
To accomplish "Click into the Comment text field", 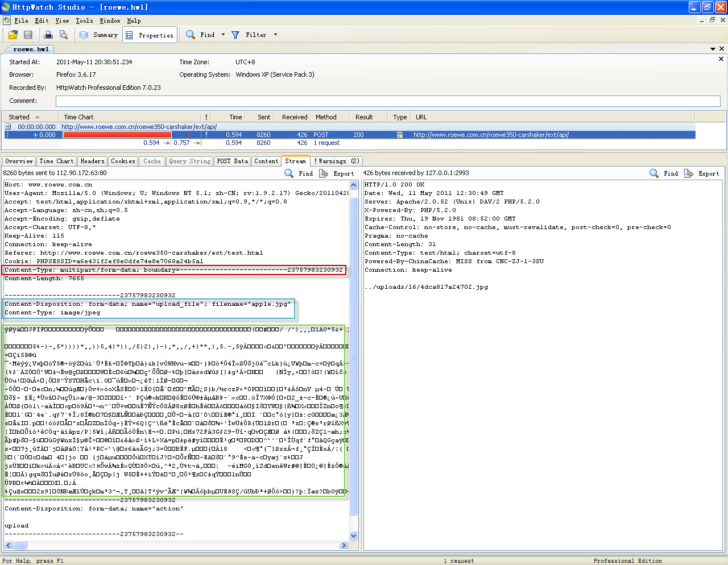I will pos(388,101).
